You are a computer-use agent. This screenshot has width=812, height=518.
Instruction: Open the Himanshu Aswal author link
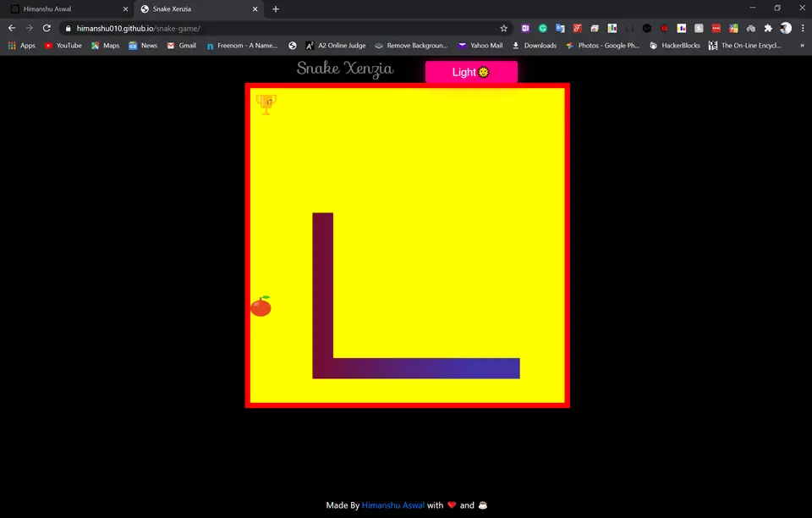(393, 505)
